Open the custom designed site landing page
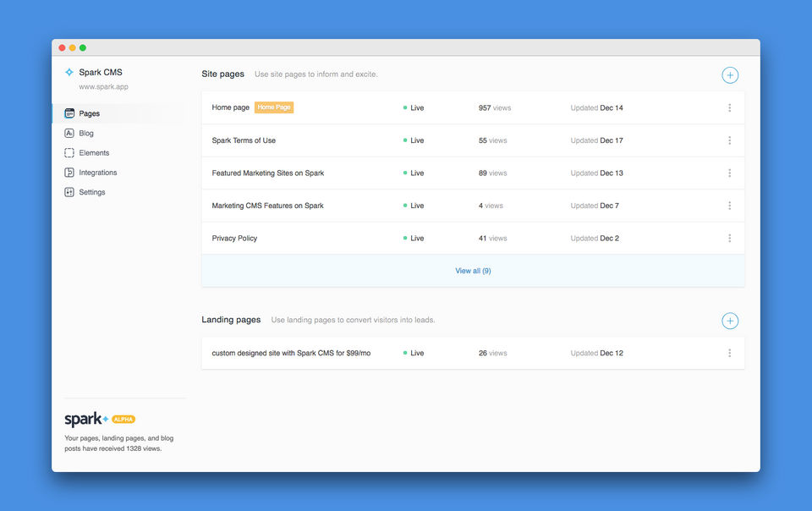The height and width of the screenshot is (511, 812). pos(291,353)
